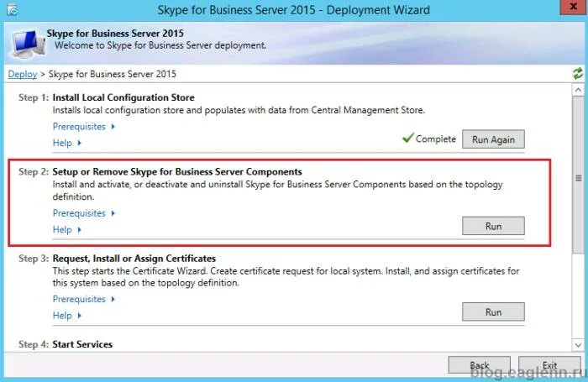Click the refresh icon beside the breadcrumb
This screenshot has width=588, height=382.
click(x=577, y=75)
